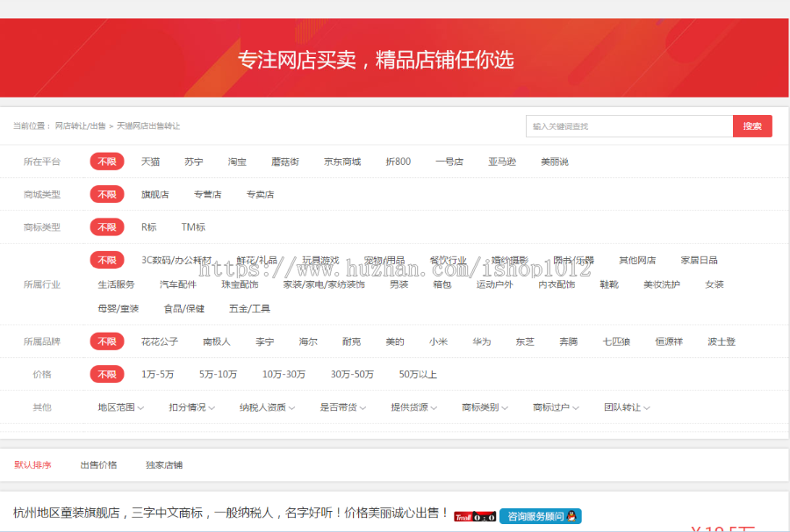Select 不限 in the 所属品牌 row
This screenshot has width=790, height=532.
tap(107, 341)
